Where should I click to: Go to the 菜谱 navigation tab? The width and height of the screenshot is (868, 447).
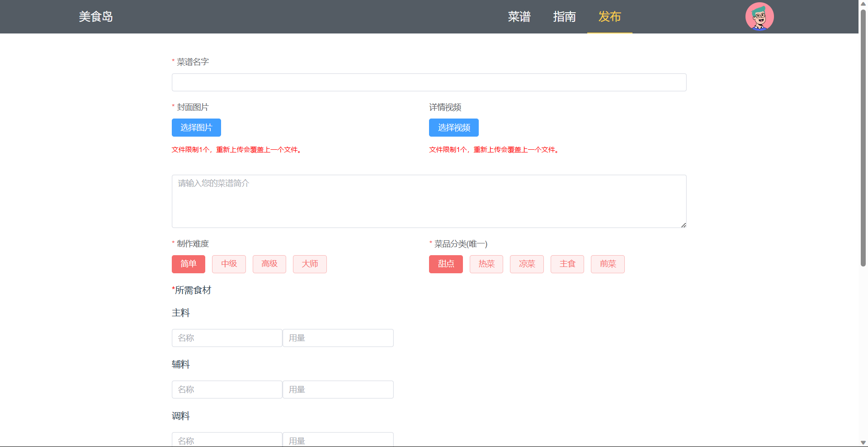pyautogui.click(x=519, y=17)
